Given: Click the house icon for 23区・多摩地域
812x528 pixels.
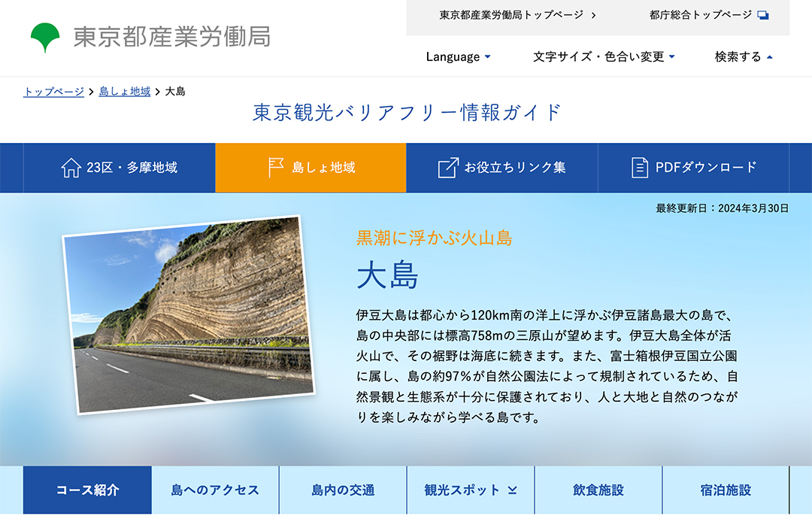Looking at the screenshot, I should (71, 168).
